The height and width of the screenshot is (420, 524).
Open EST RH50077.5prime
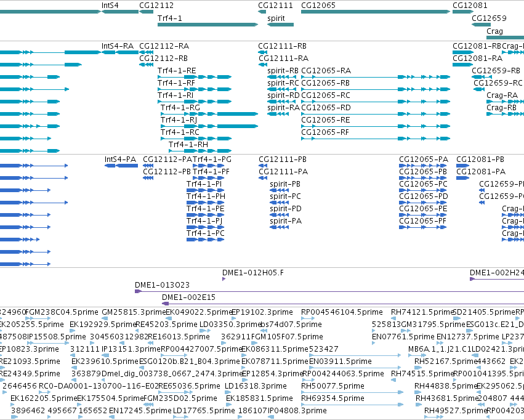pyautogui.click(x=352, y=392)
